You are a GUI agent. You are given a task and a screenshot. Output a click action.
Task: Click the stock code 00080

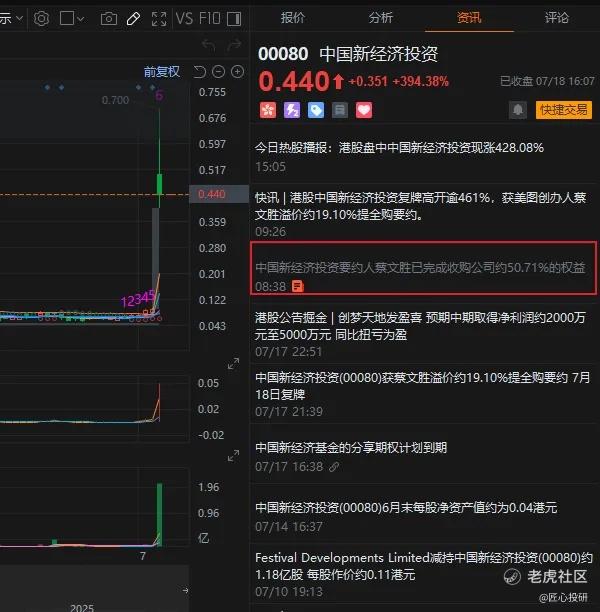click(283, 54)
